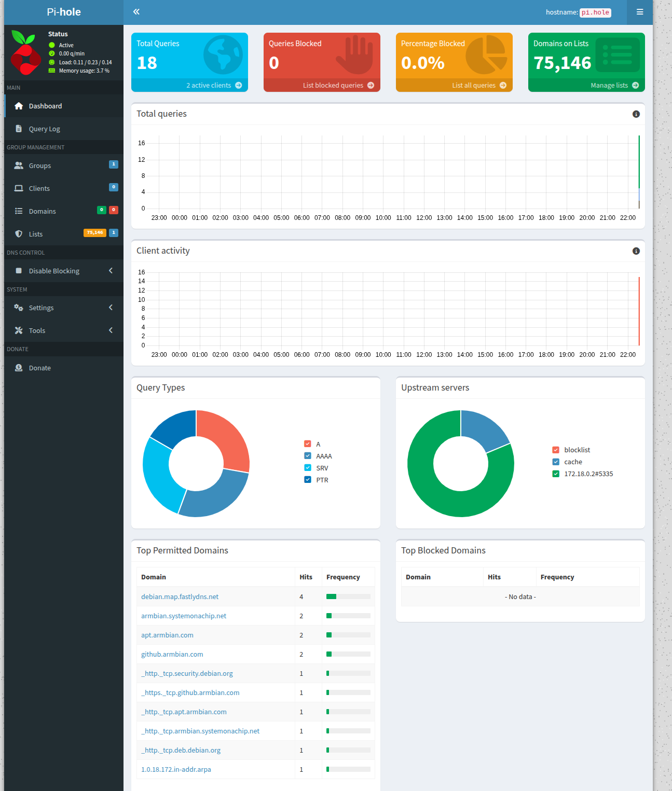Toggle the PTR query type checkbox
This screenshot has width=672, height=791.
[308, 480]
